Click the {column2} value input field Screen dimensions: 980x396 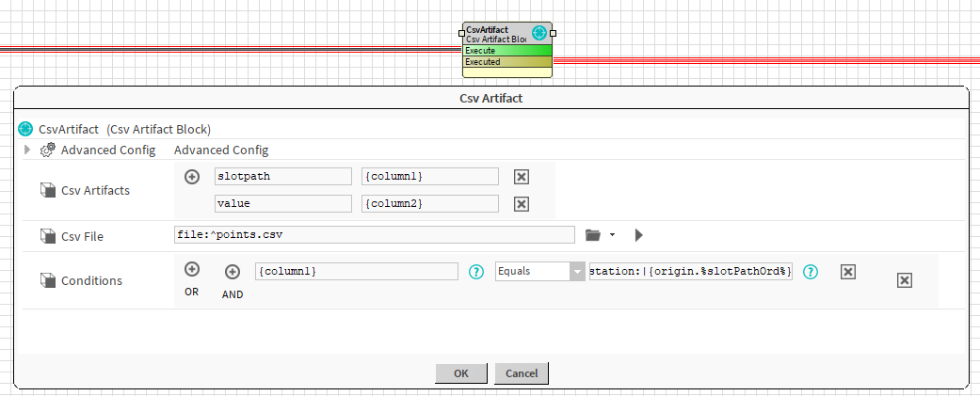tap(429, 204)
